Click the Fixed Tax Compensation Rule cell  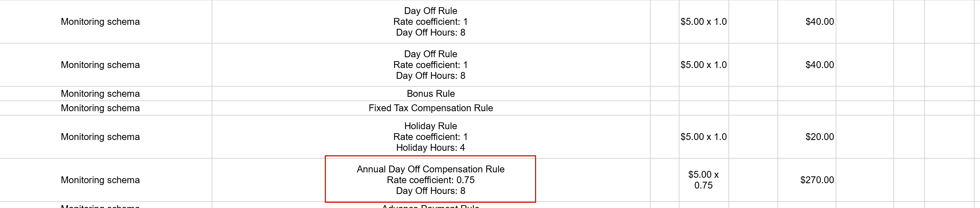[430, 108]
